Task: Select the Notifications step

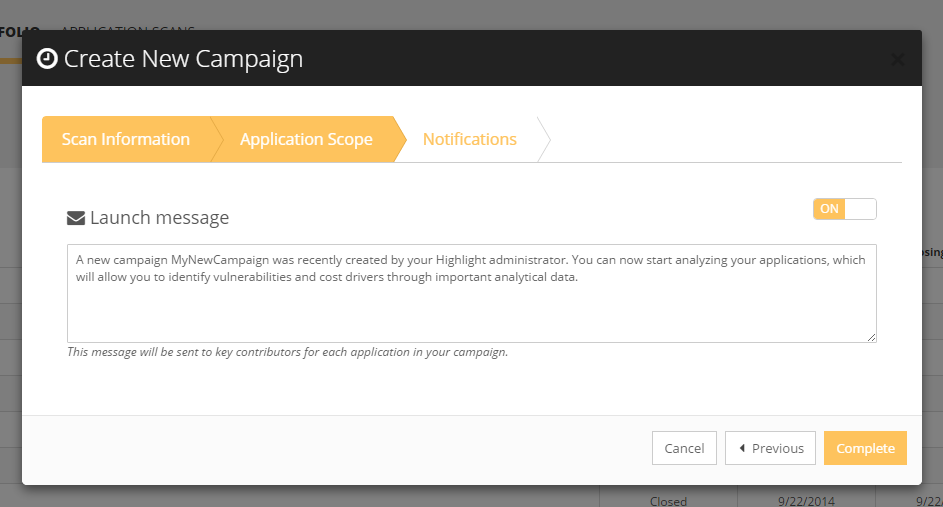Action: (469, 139)
